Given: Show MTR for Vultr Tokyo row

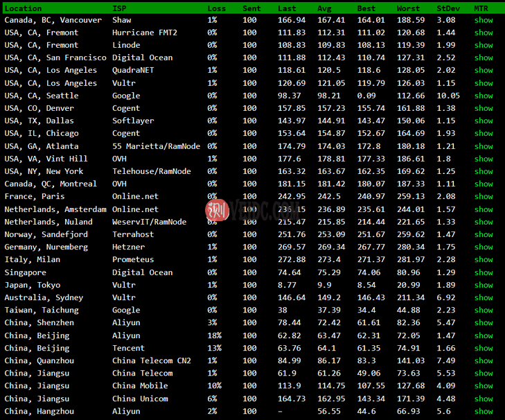Looking at the screenshot, I should pos(484,285).
